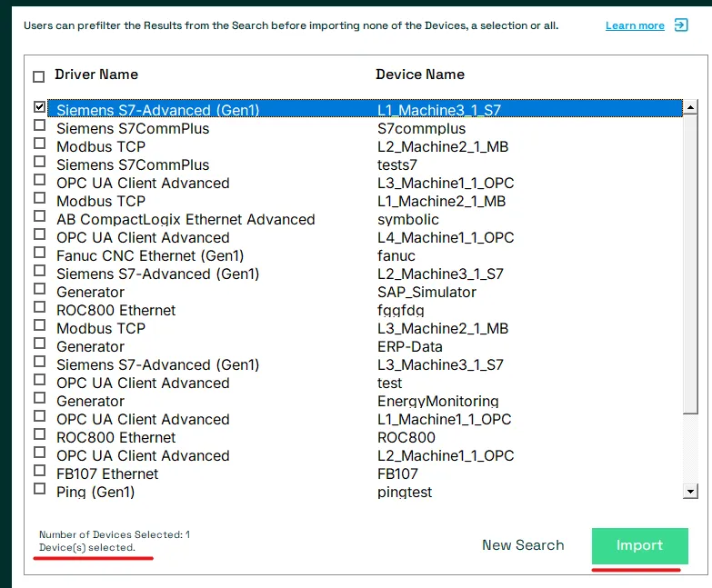Select the Fanuc CNC Ethernet (Gen1) driver
The width and height of the screenshot is (712, 588).
coord(150,255)
